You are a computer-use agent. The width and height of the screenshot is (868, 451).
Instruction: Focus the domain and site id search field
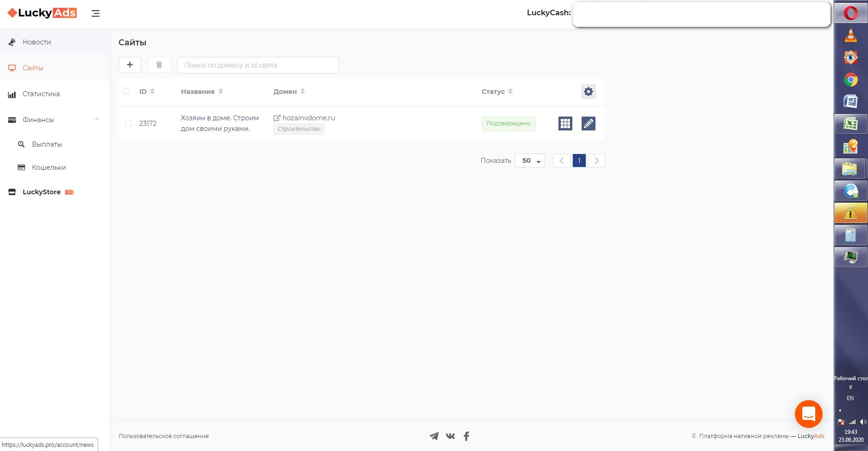(258, 65)
